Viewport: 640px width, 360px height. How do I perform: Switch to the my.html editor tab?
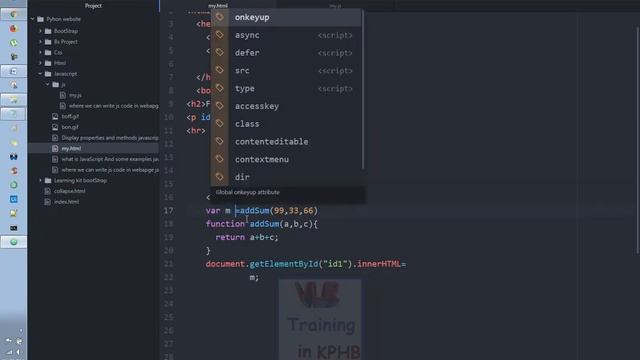pyautogui.click(x=218, y=6)
